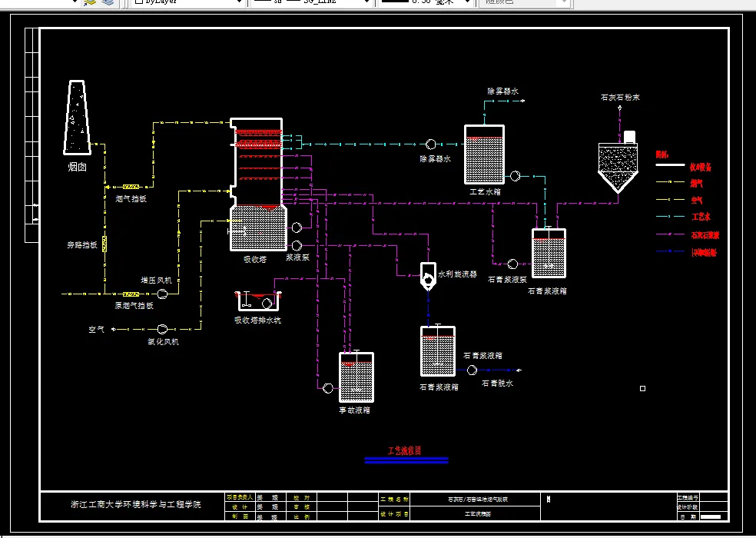Select the 增压风机 fan circle symbol
Image resolution: width=756 pixels, height=538 pixels.
[x=162, y=294]
